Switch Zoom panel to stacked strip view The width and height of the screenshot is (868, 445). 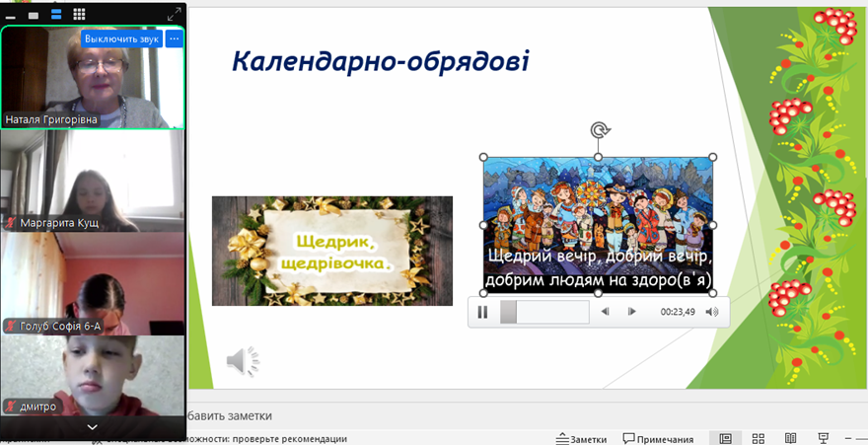(x=55, y=14)
